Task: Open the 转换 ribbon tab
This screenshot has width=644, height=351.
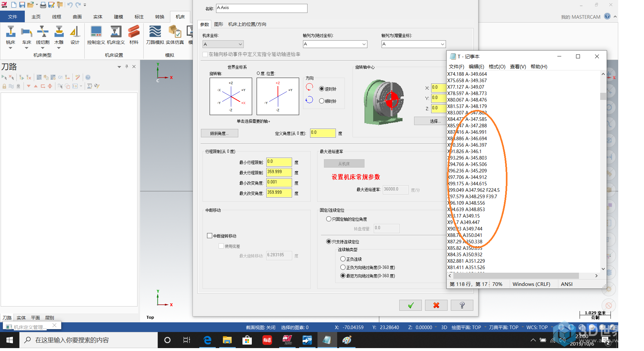Action: click(160, 17)
